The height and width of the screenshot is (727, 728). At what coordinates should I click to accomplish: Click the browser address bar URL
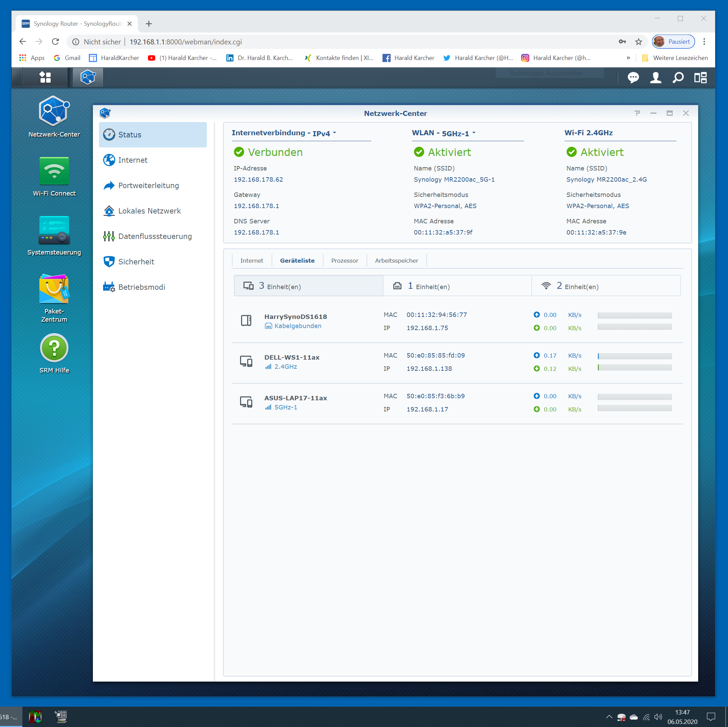click(185, 42)
